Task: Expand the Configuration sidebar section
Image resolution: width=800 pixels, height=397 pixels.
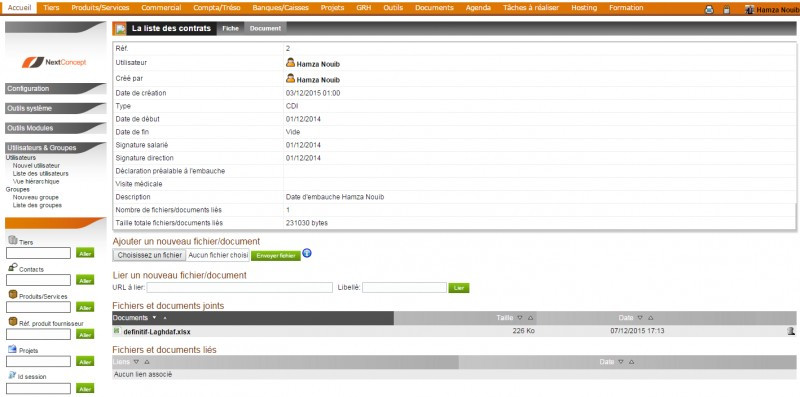Action: pyautogui.click(x=56, y=89)
